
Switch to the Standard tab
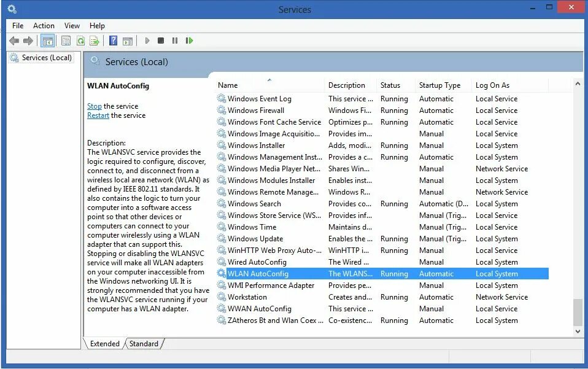143,343
